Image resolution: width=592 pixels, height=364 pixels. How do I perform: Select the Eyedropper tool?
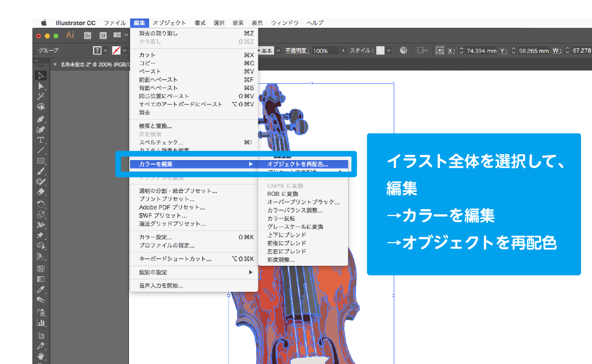[x=41, y=290]
